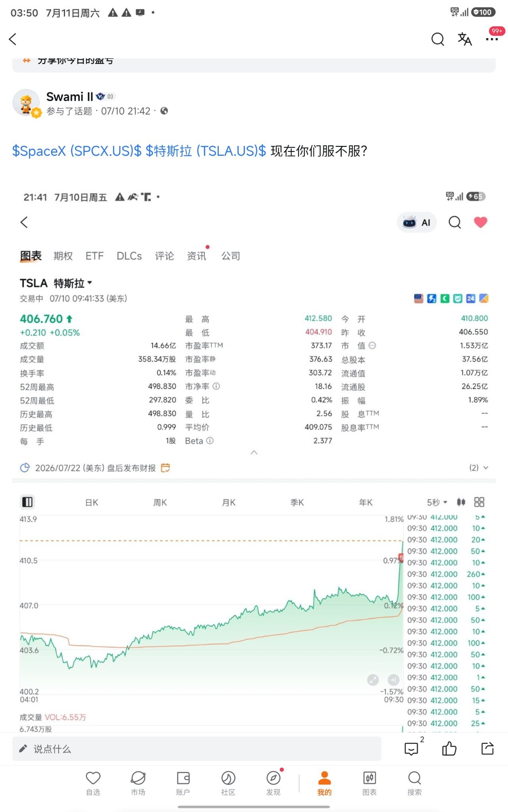Tap the US flag market icon
Image resolution: width=508 pixels, height=812 pixels.
tap(418, 299)
